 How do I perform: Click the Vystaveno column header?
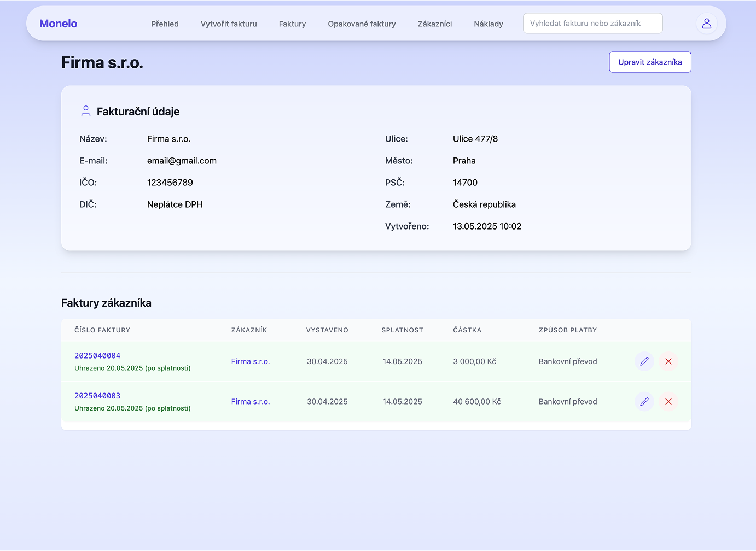(x=327, y=330)
